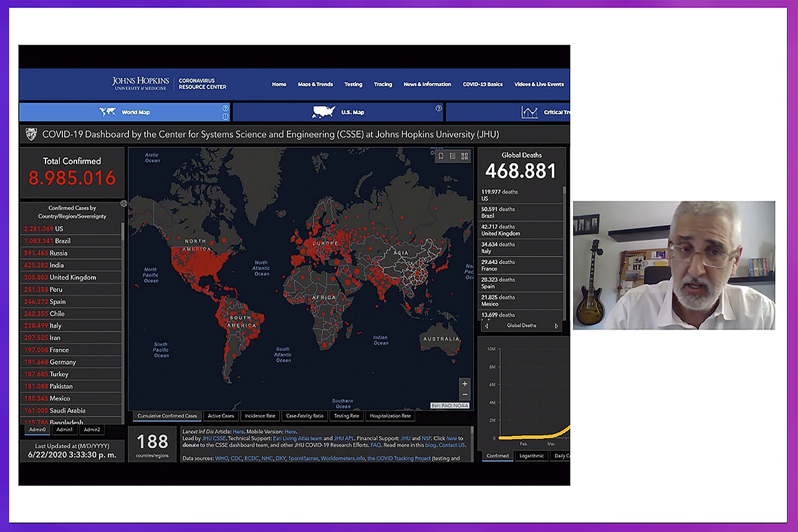This screenshot has width=798, height=532.
Task: Open the Tracing menu
Action: [x=383, y=84]
